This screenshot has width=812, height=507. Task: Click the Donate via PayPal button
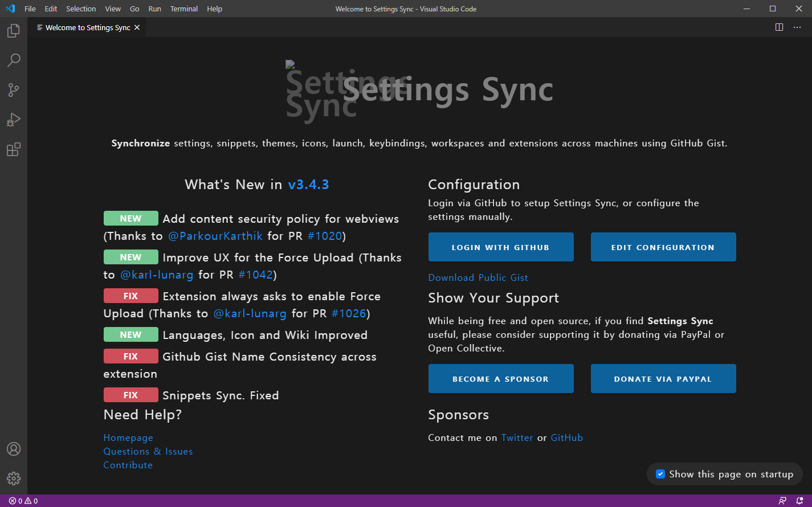663,379
